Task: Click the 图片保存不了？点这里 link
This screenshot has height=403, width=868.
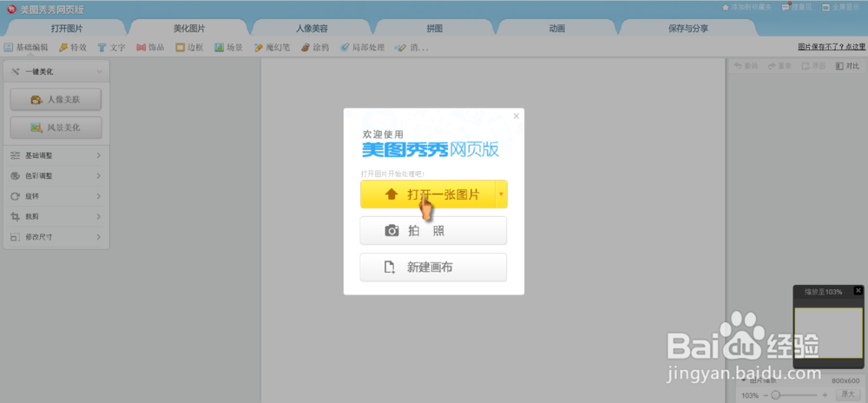Action: (x=832, y=48)
